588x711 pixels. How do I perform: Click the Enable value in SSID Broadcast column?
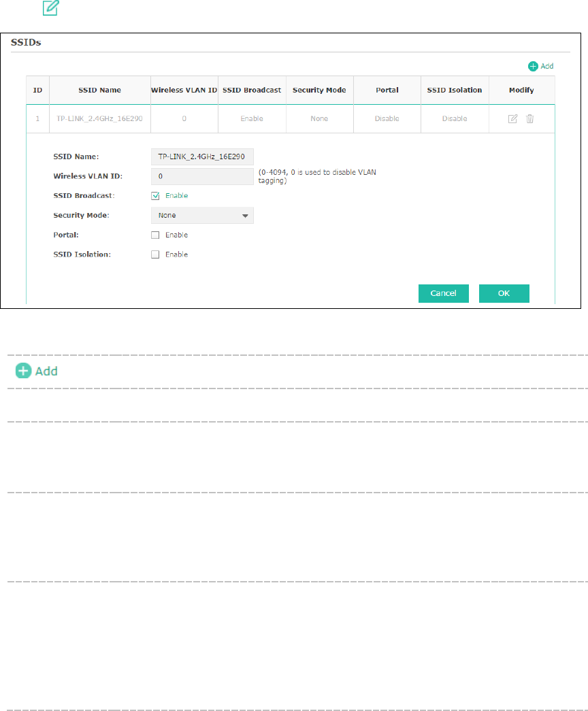(x=252, y=119)
